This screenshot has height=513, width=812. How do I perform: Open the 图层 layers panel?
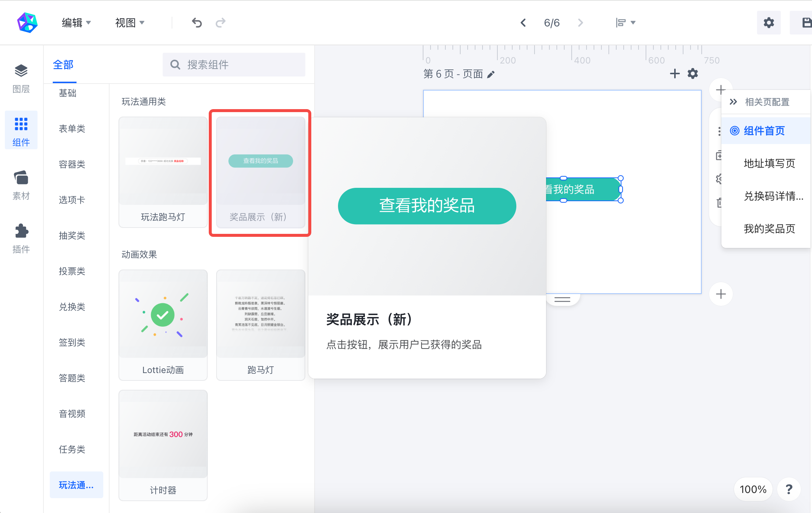click(x=21, y=78)
